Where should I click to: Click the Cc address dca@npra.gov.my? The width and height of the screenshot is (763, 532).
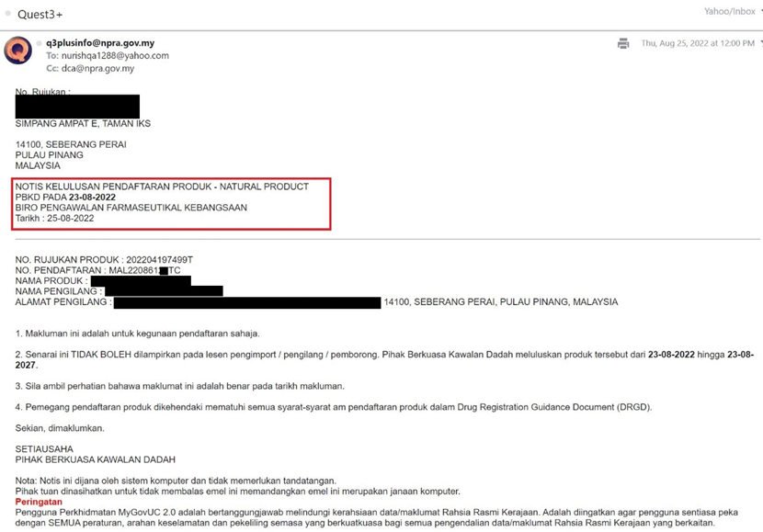[x=97, y=68]
